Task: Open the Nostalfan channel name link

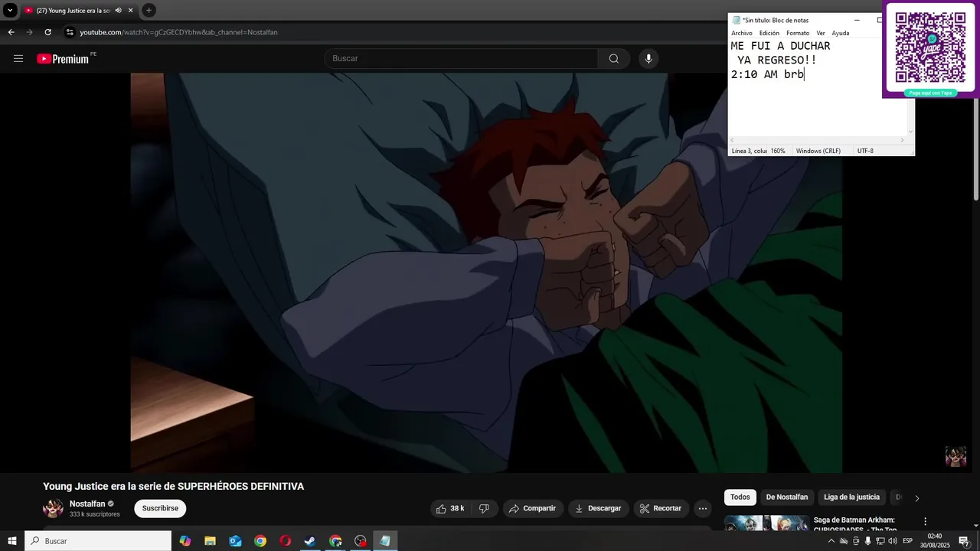Action: 87,504
